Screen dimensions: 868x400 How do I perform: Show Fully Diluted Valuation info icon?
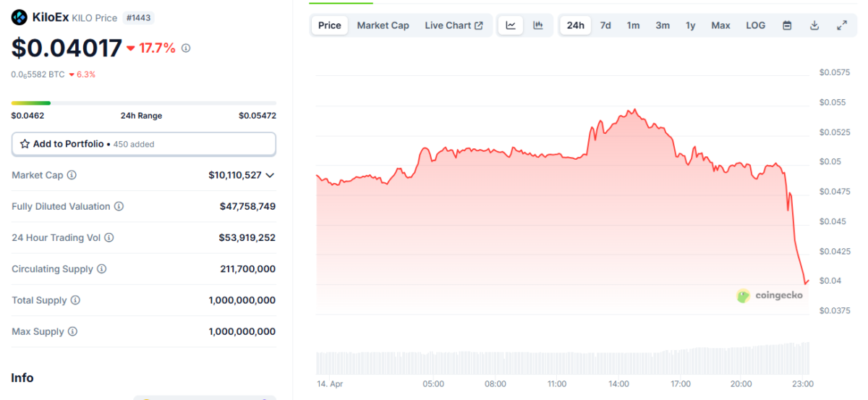tap(119, 206)
